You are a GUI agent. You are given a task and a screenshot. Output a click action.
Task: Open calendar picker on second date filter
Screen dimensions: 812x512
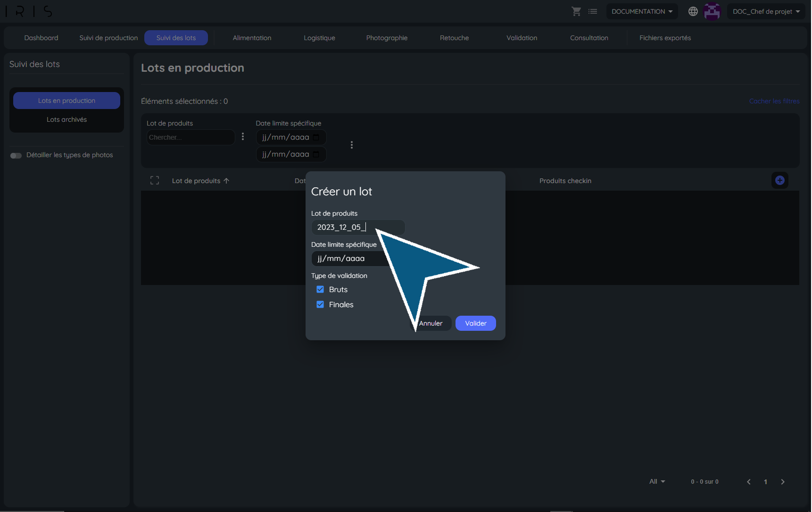pos(316,154)
